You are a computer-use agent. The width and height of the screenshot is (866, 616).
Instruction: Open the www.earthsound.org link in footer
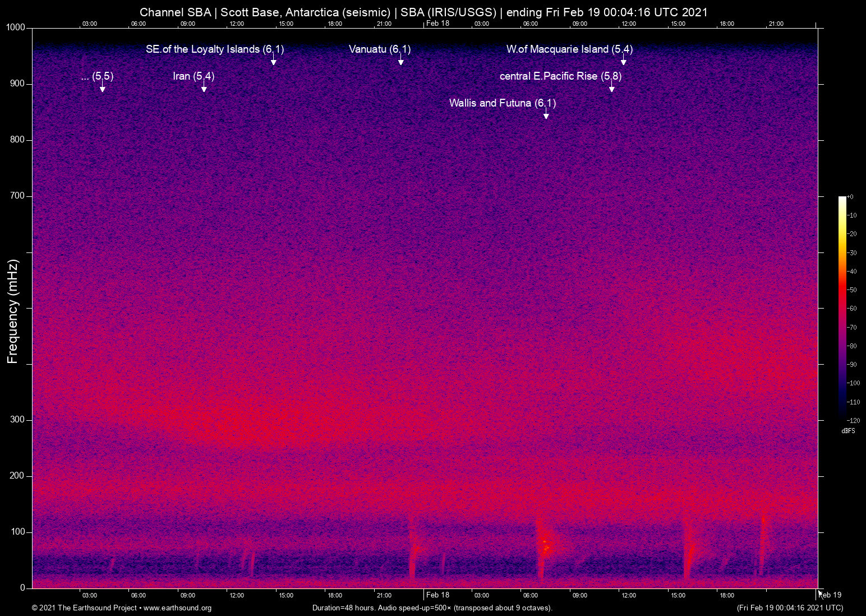click(x=177, y=608)
